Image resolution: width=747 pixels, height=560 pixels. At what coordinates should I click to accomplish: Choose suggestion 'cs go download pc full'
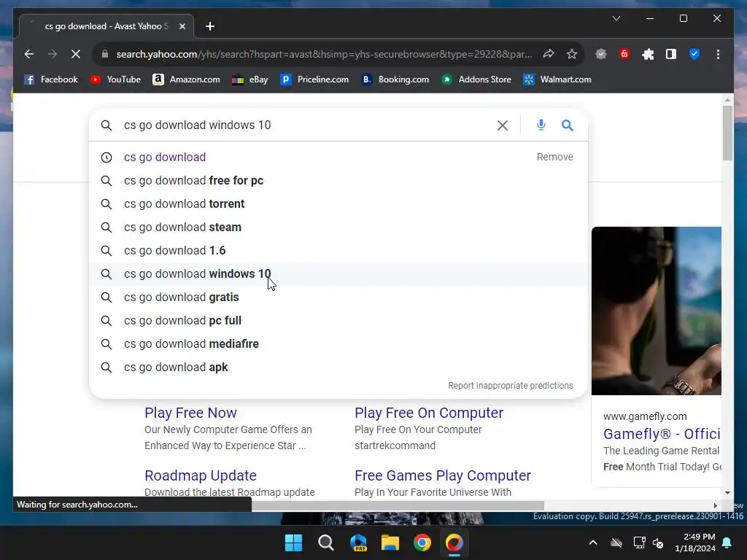tap(338, 321)
